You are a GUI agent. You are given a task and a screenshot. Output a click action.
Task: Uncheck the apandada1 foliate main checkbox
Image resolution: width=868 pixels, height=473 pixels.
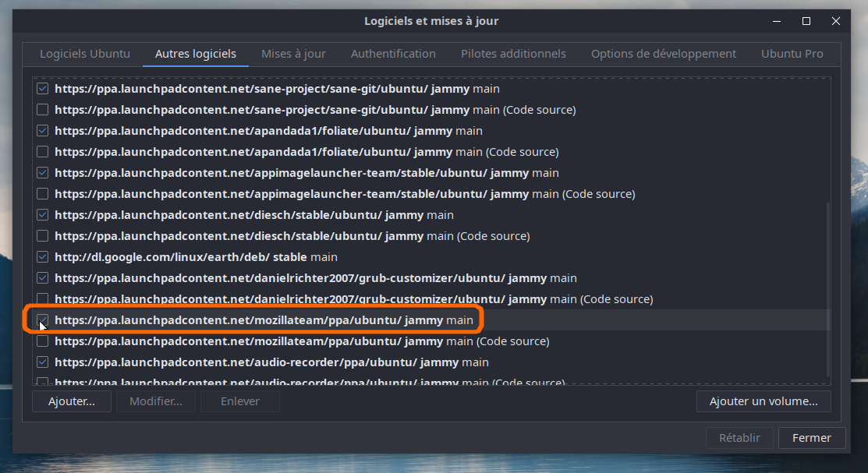point(43,131)
